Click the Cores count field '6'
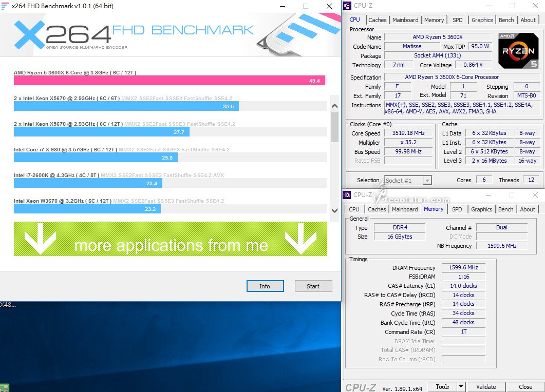This screenshot has width=545, height=392. click(x=484, y=180)
